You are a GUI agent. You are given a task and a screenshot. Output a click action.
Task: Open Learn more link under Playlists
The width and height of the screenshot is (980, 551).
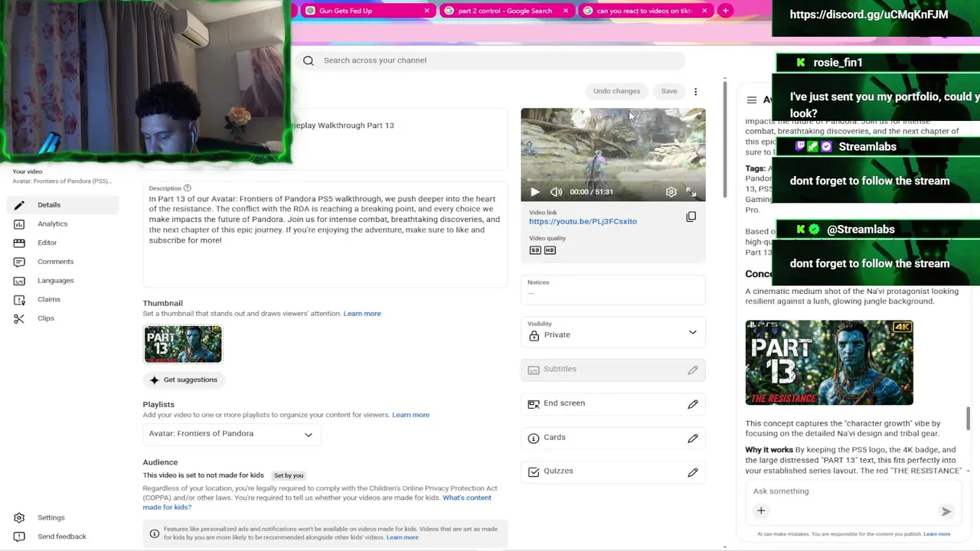[410, 415]
